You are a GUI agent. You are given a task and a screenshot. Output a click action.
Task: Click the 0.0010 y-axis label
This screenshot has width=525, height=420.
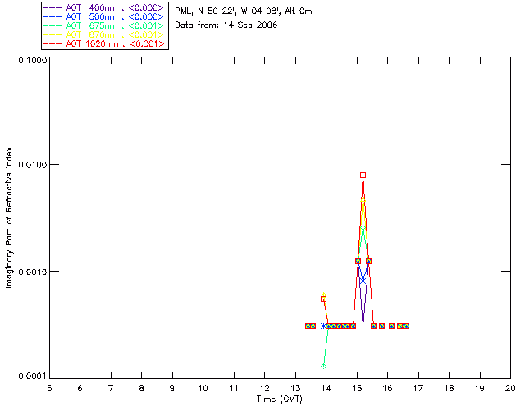33,272
